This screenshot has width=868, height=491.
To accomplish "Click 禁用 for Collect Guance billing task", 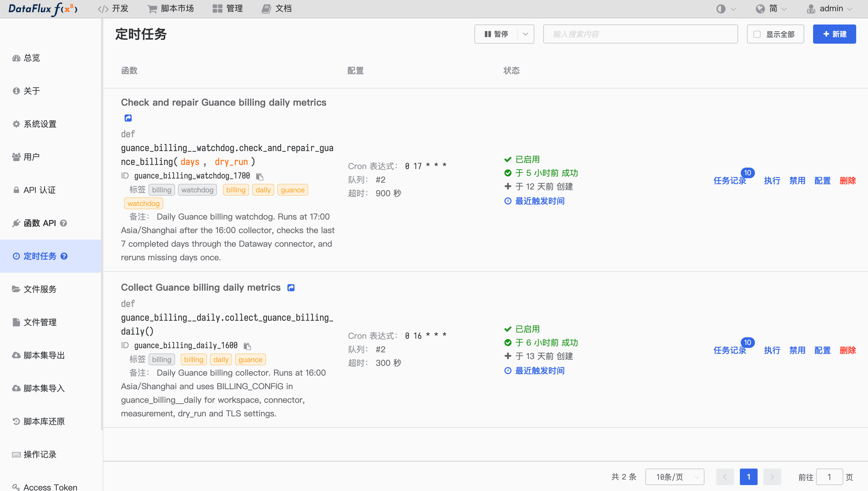I will tap(797, 350).
